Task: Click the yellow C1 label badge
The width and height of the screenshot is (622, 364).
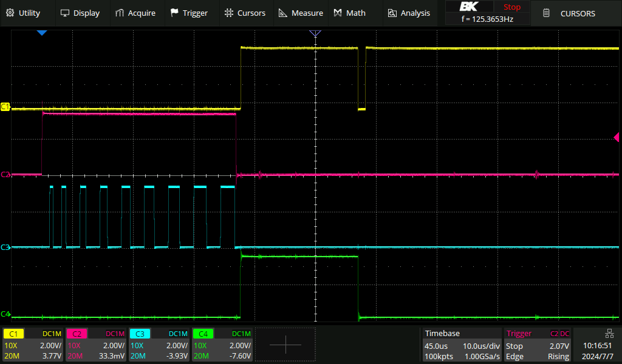Action: pyautogui.click(x=13, y=334)
